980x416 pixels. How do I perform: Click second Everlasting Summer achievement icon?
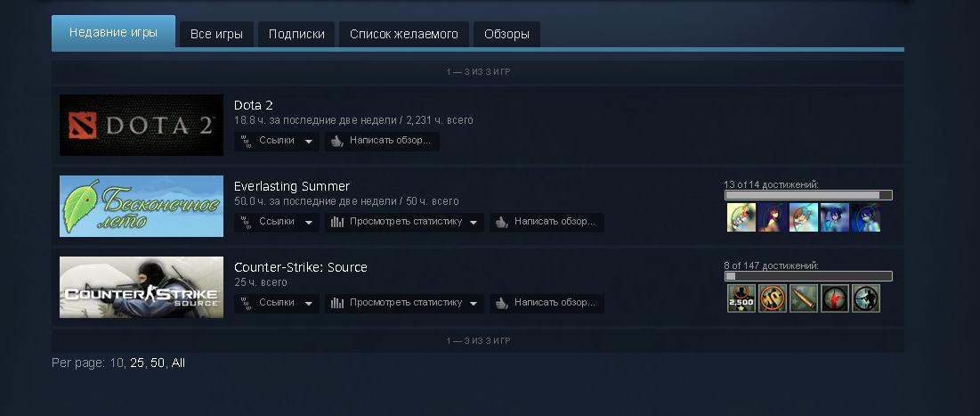pyautogui.click(x=773, y=217)
